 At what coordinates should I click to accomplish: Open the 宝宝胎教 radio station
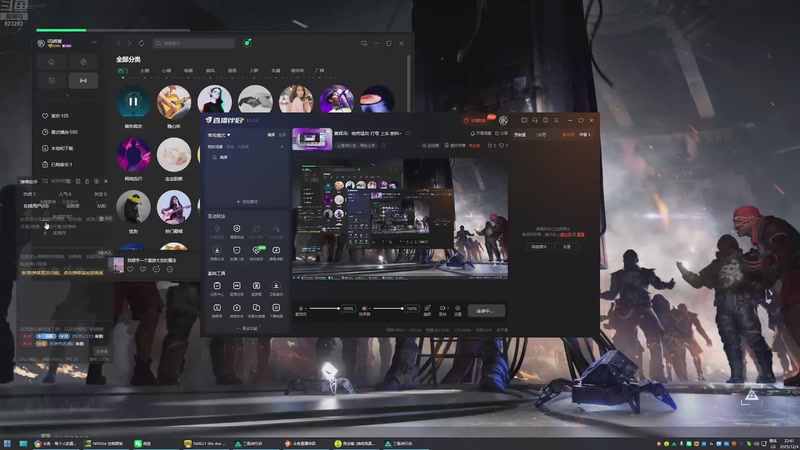tap(174, 155)
